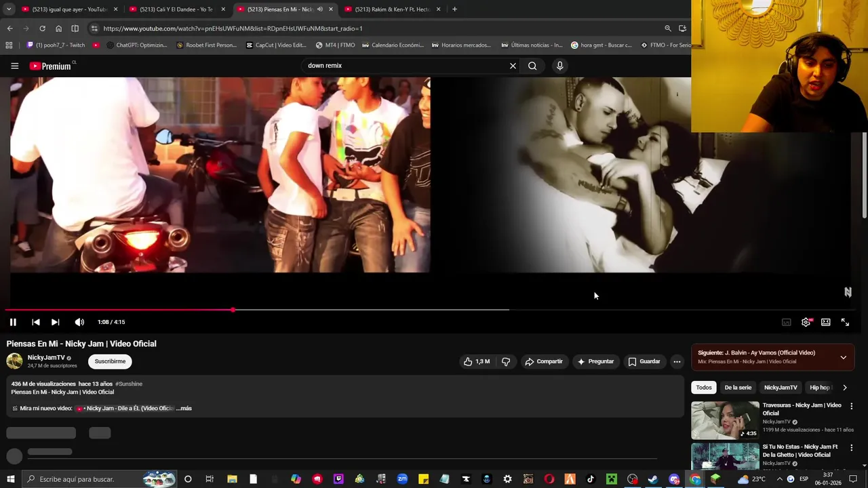
Task: Open a new browser tab
Action: click(454, 9)
